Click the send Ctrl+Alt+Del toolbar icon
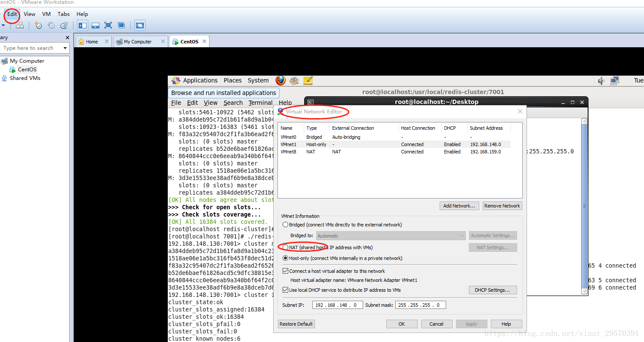This screenshot has width=644, height=342. point(19,25)
